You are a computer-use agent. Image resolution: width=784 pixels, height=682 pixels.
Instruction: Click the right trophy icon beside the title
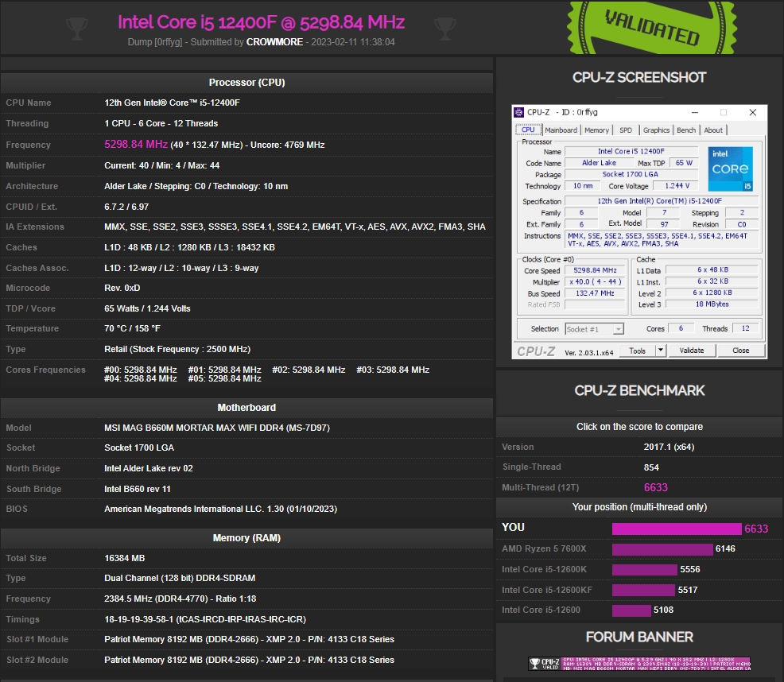(445, 29)
